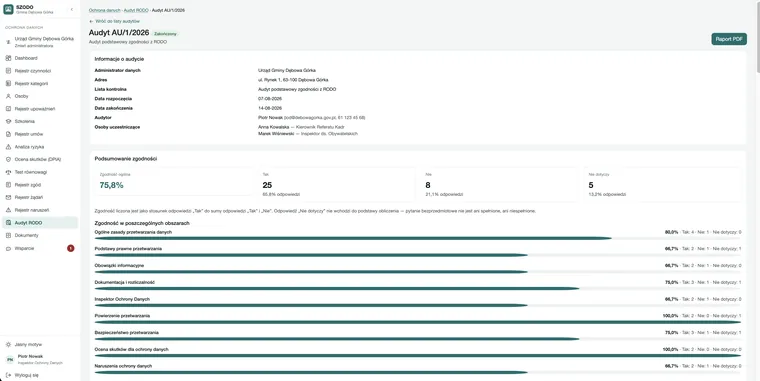Click the Powierzenie przetwarzania progress bar
Image resolution: width=760 pixels, height=381 pixels.
[x=418, y=322]
